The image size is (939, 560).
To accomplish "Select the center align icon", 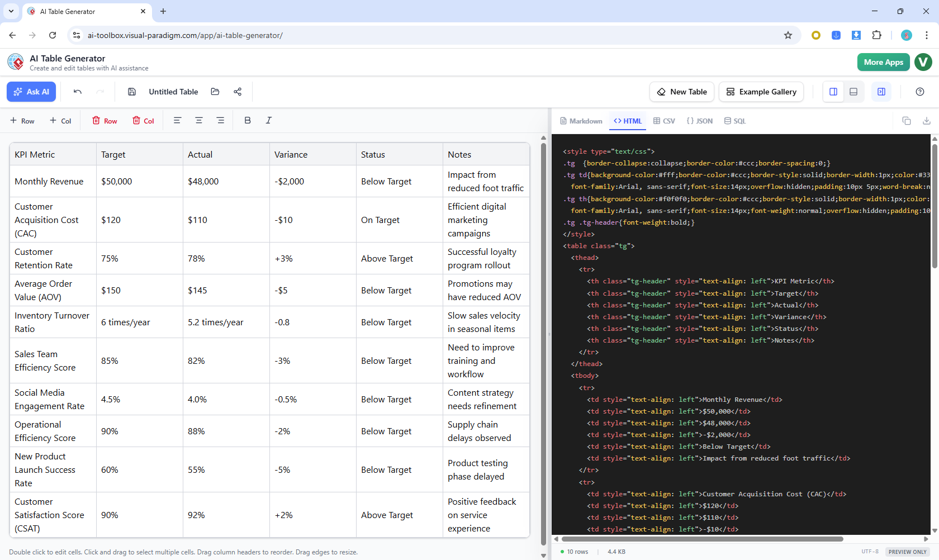I will [x=199, y=120].
